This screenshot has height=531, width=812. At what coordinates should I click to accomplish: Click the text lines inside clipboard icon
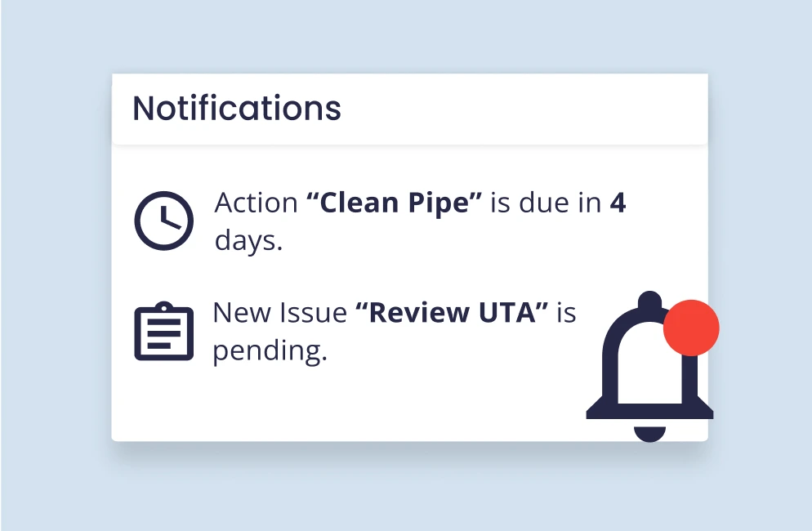pos(163,333)
